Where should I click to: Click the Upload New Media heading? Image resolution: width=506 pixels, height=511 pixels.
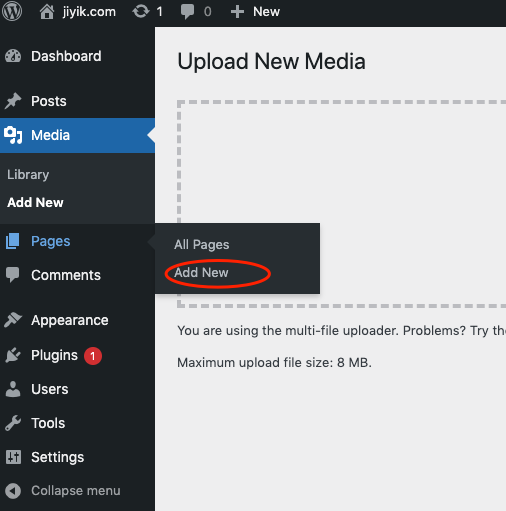point(271,61)
